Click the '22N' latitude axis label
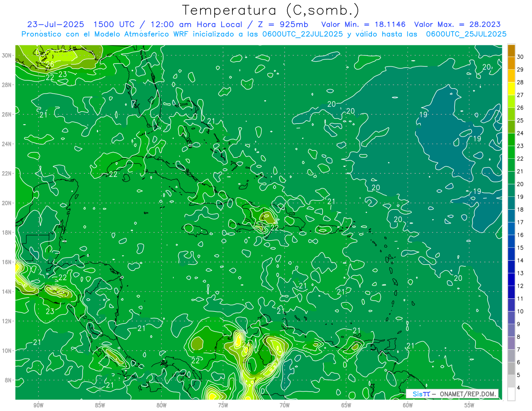The image size is (532, 411). click(7, 173)
